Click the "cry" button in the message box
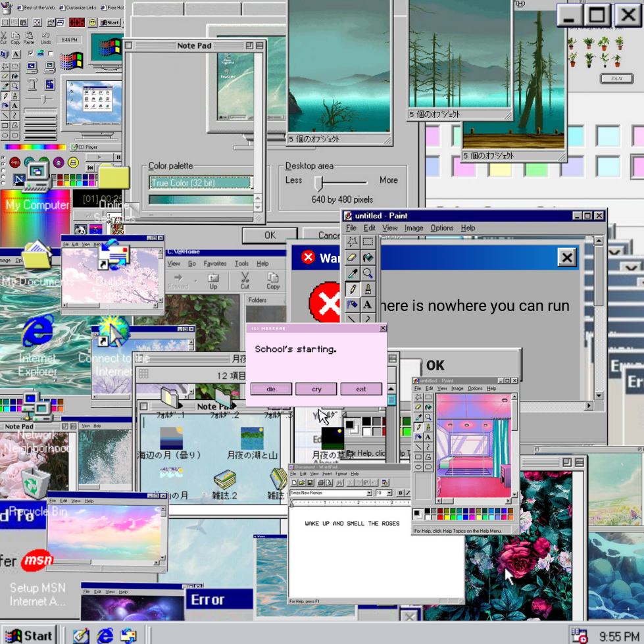This screenshot has width=644, height=644. tap(316, 389)
